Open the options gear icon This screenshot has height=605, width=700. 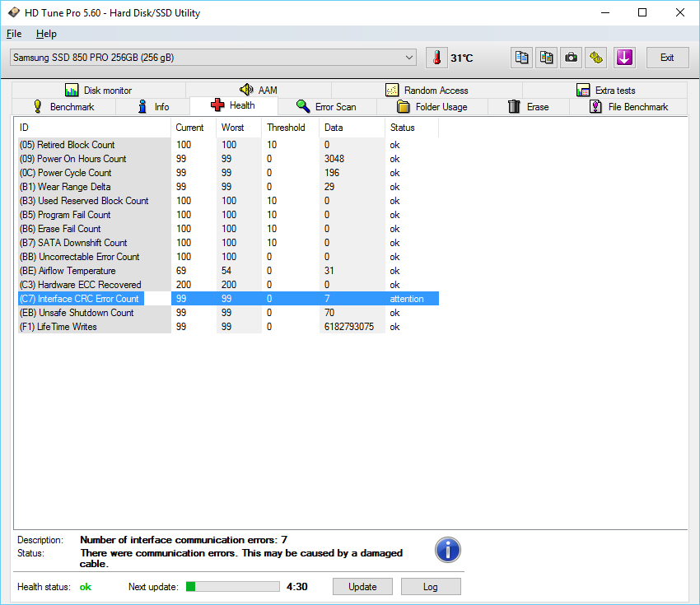coord(596,58)
